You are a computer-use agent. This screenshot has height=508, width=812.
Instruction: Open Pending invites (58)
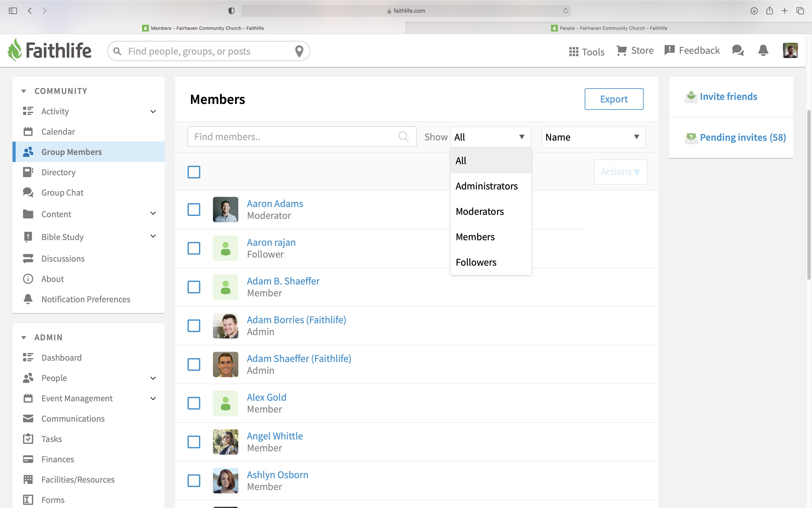click(x=743, y=137)
